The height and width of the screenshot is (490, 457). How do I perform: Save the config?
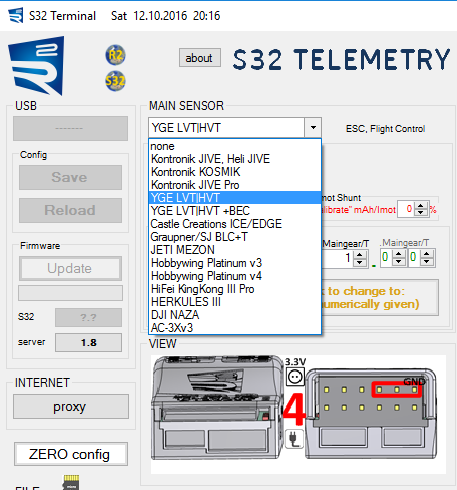point(70,177)
